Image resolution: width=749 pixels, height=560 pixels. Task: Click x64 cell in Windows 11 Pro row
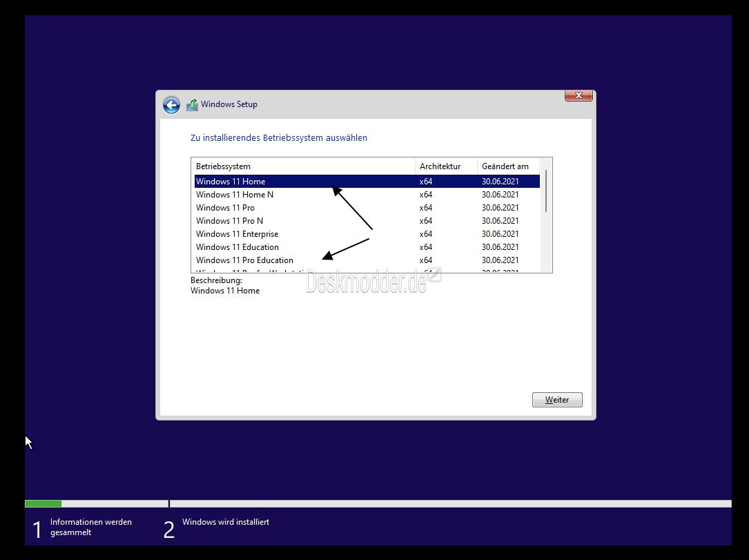(426, 208)
